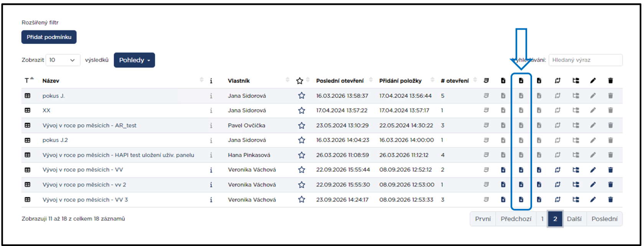Image resolution: width=644 pixels, height=246 pixels.
Task: Click the První pagination button
Action: pos(483,219)
